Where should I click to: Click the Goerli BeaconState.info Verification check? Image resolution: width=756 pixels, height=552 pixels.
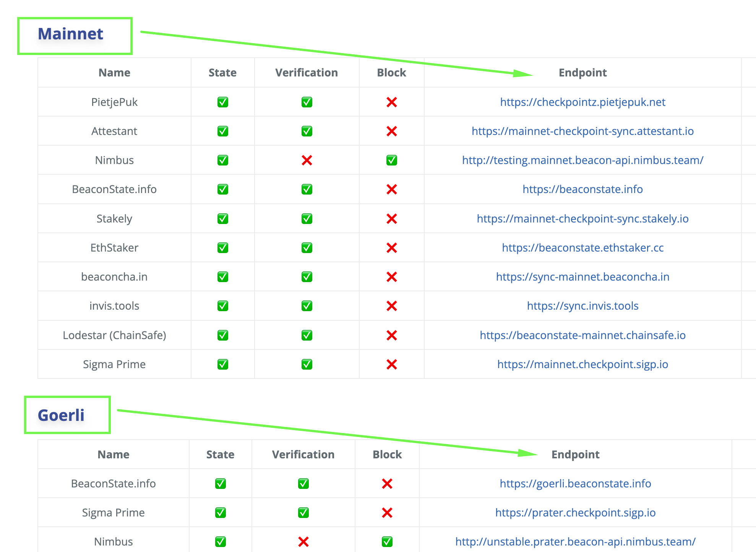point(303,484)
